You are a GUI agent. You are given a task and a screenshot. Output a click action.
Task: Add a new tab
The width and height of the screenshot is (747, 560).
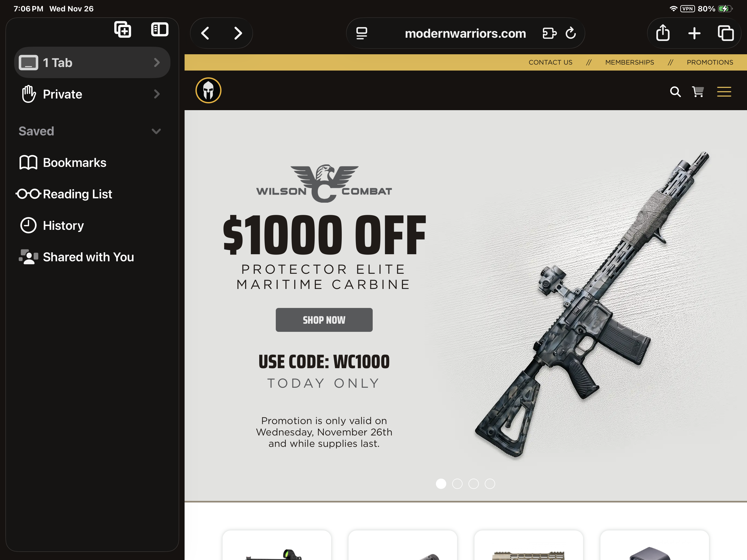click(694, 33)
